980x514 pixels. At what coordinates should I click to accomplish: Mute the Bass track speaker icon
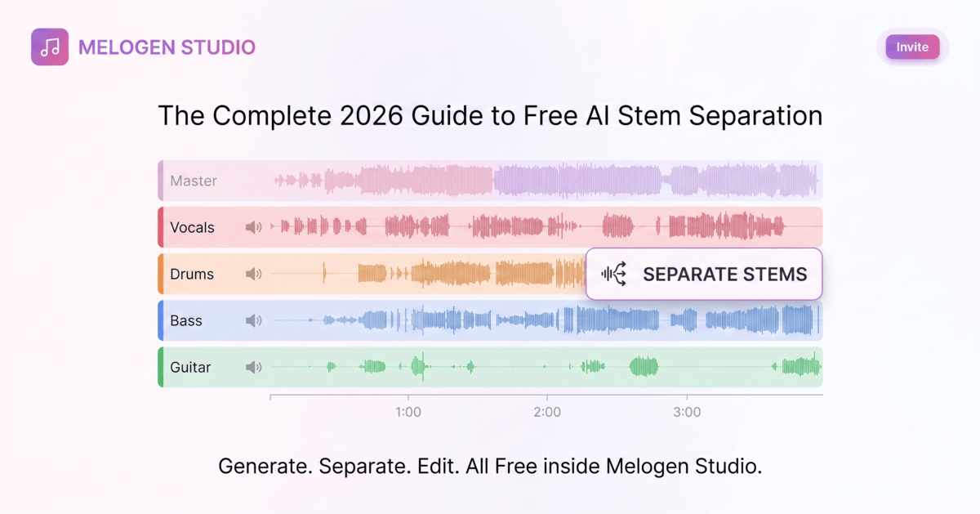pos(254,320)
